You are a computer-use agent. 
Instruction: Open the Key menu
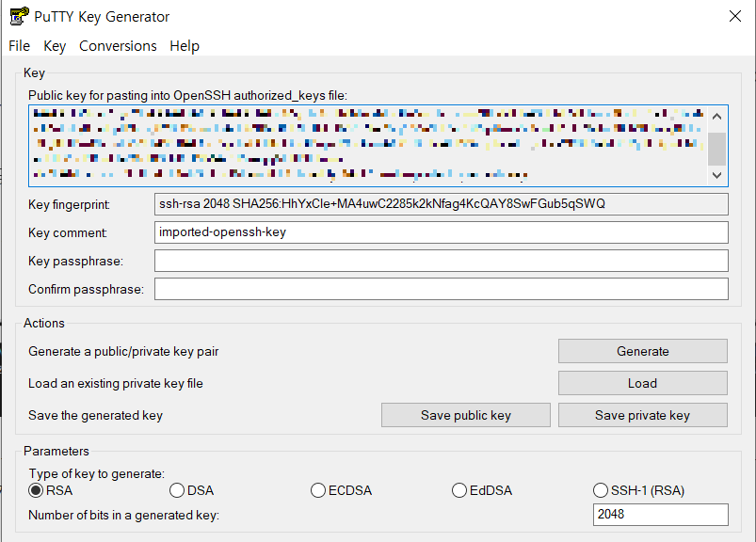tap(55, 46)
